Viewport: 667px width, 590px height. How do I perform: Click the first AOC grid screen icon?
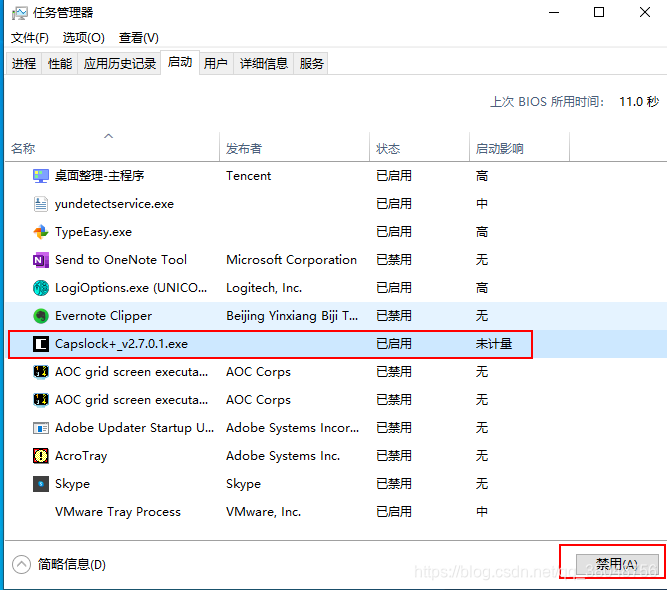41,372
